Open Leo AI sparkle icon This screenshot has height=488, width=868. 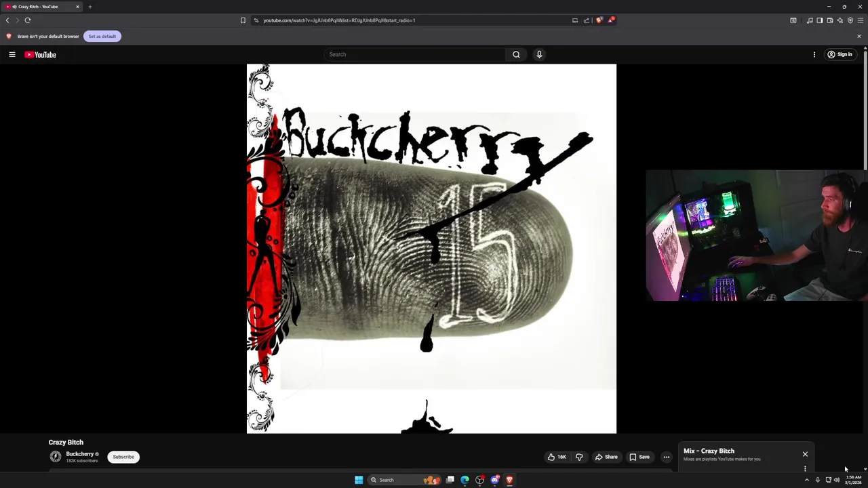pos(840,20)
